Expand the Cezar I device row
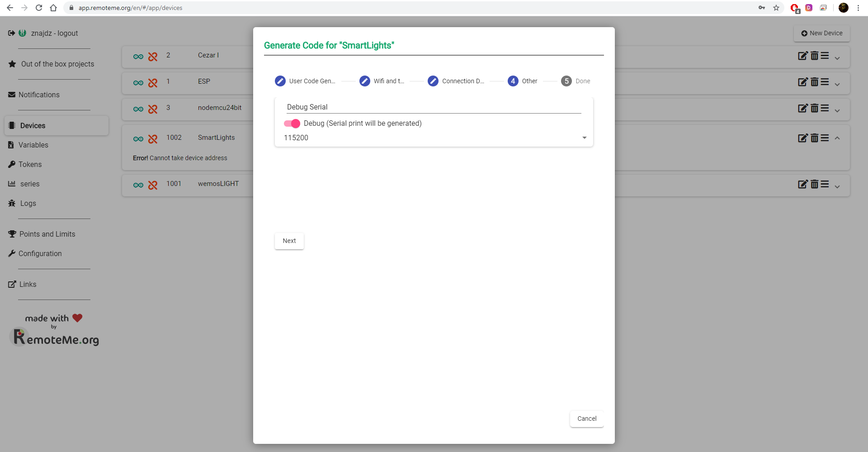Viewport: 868px width, 452px height. pos(837,58)
